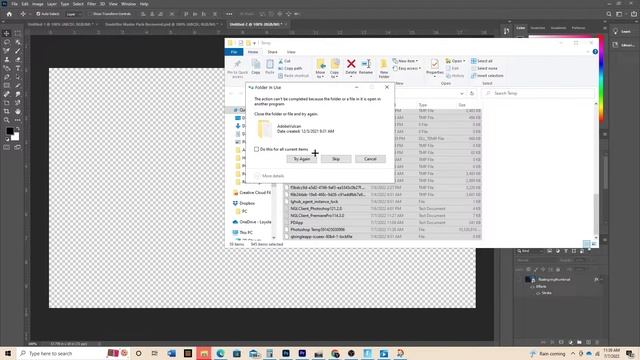Select the Hand tool
Screen dimensions: 640x360
tap(18, 111)
